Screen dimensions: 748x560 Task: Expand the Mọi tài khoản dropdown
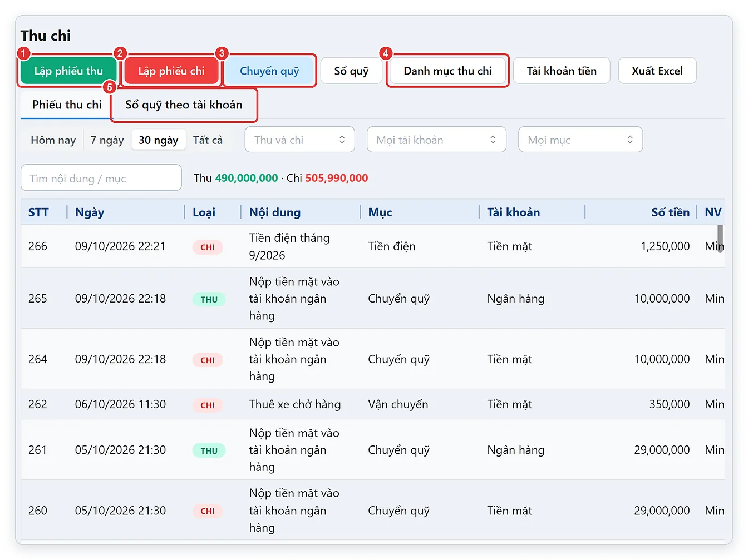(x=436, y=140)
